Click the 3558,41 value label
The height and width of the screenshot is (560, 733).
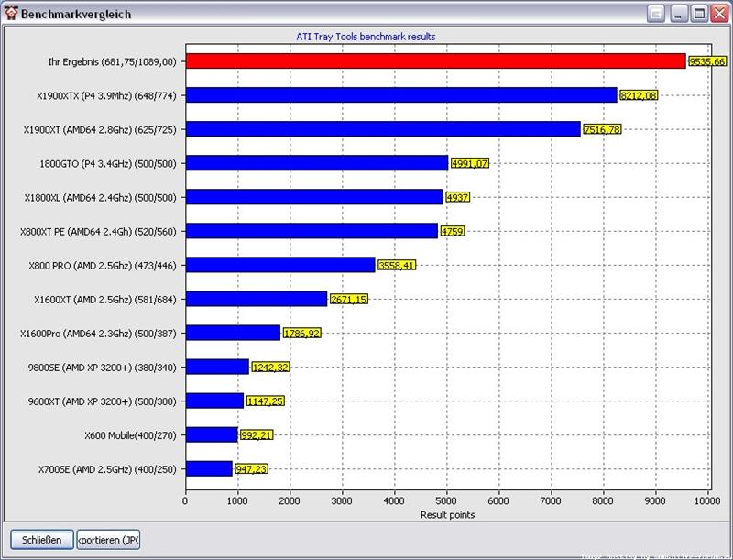[x=397, y=266]
